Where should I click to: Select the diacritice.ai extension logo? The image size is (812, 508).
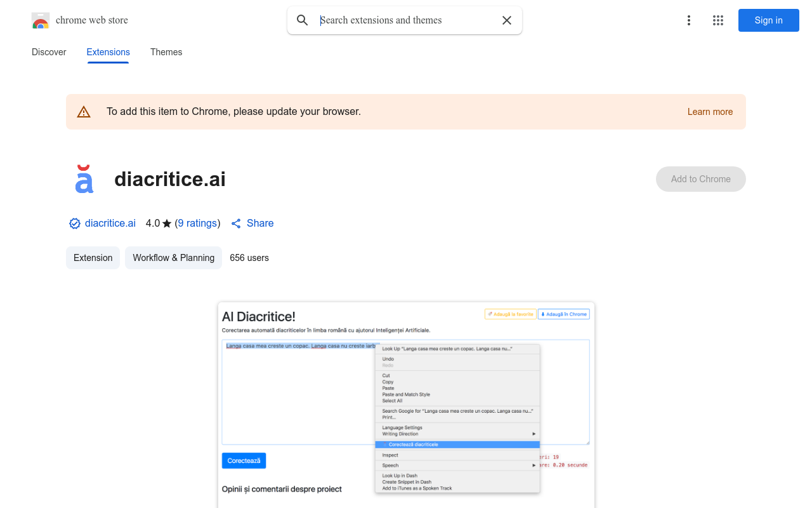coord(84,178)
